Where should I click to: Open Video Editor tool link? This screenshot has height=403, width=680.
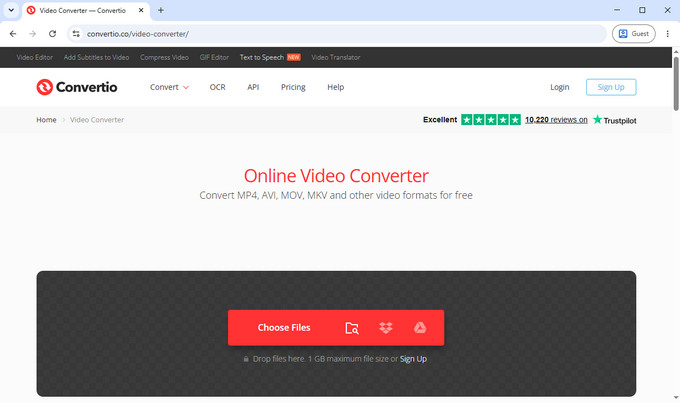(x=35, y=57)
